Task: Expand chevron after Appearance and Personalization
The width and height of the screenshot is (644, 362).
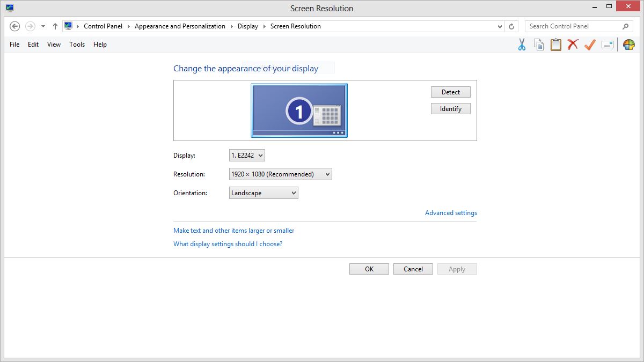Action: (231, 26)
